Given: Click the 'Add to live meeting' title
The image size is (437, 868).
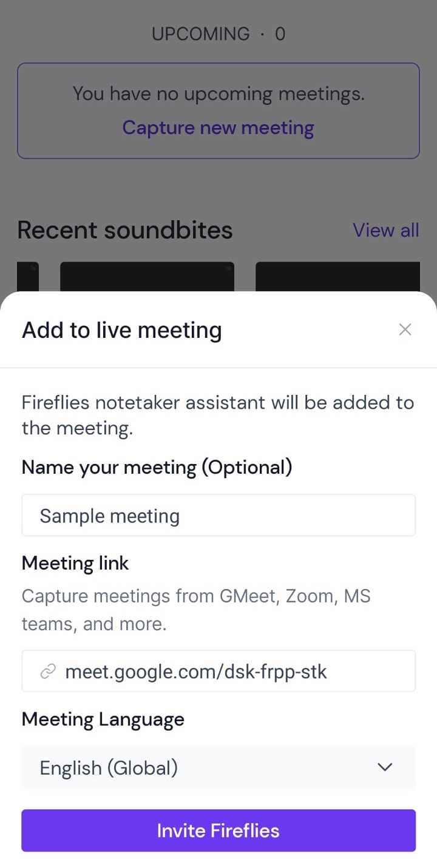Looking at the screenshot, I should point(122,331).
